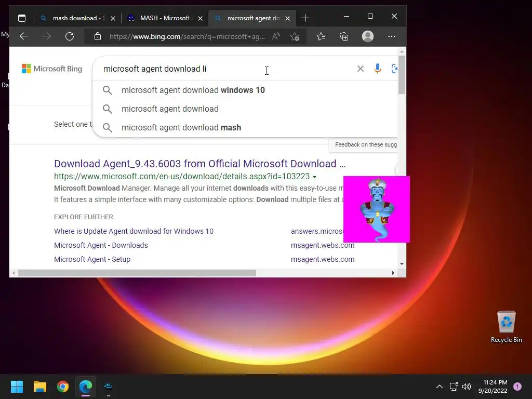The width and height of the screenshot is (532, 399).
Task: Open the notification count badge
Action: tap(517, 386)
